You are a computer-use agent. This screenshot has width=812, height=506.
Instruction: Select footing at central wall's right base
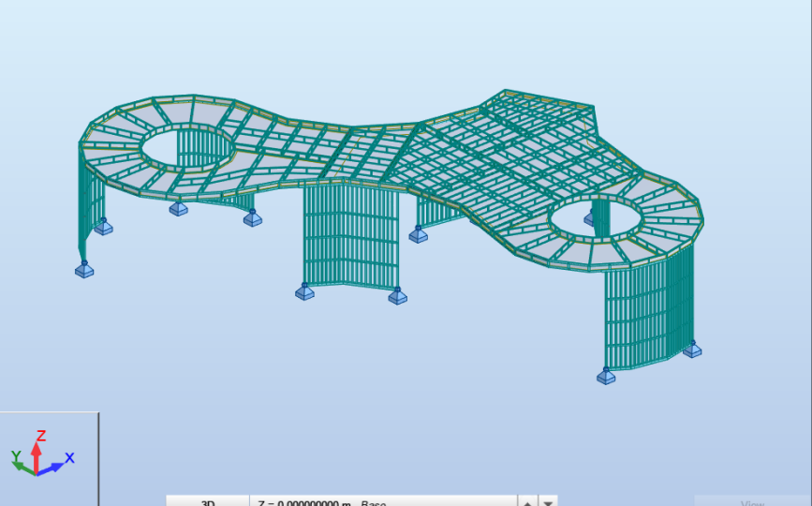[x=397, y=296]
